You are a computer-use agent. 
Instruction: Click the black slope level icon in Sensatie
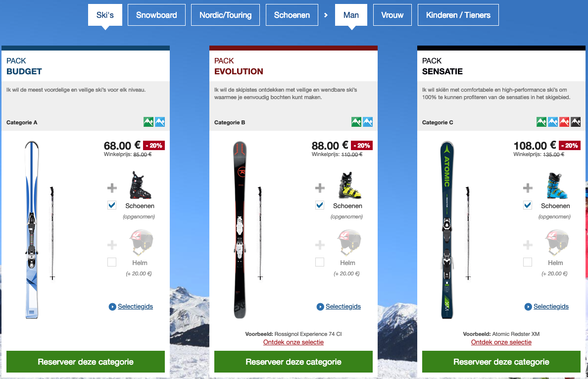tap(576, 122)
